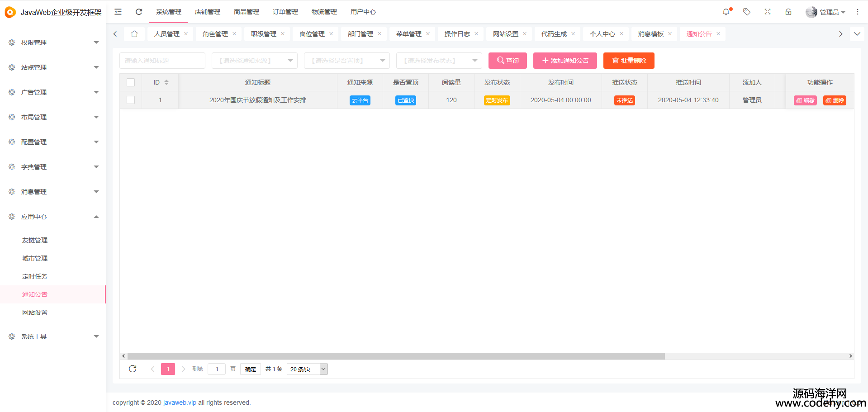Click the 添加通知公告 button
868x412 pixels.
click(565, 61)
